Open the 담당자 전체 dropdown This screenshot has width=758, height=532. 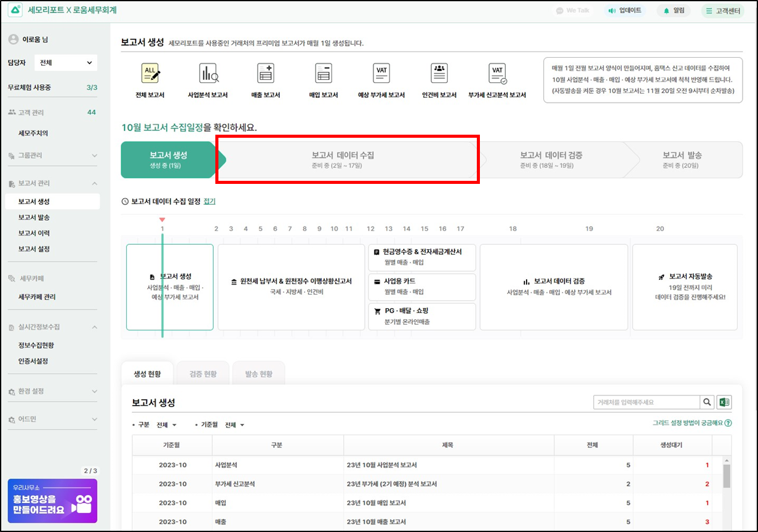tap(66, 63)
